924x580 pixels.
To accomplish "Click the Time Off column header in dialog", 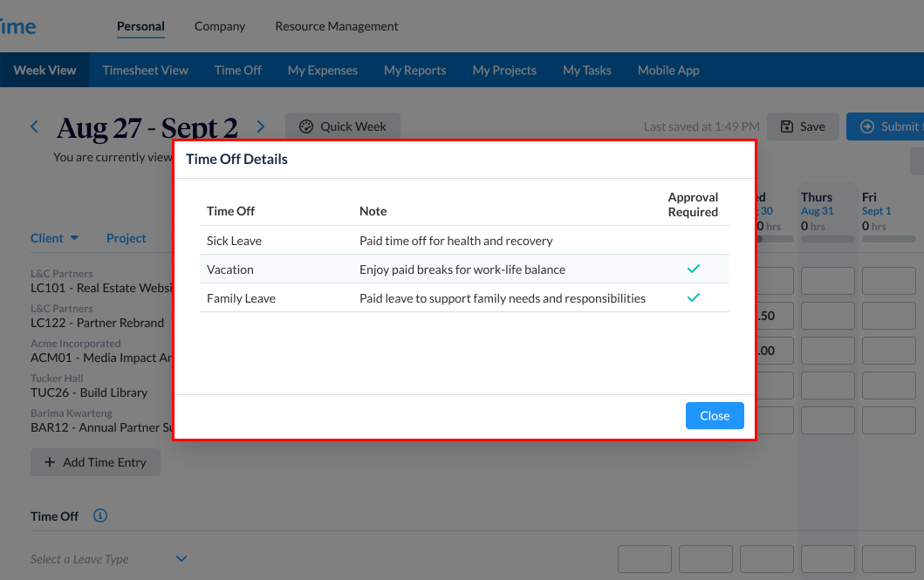I will (x=230, y=211).
